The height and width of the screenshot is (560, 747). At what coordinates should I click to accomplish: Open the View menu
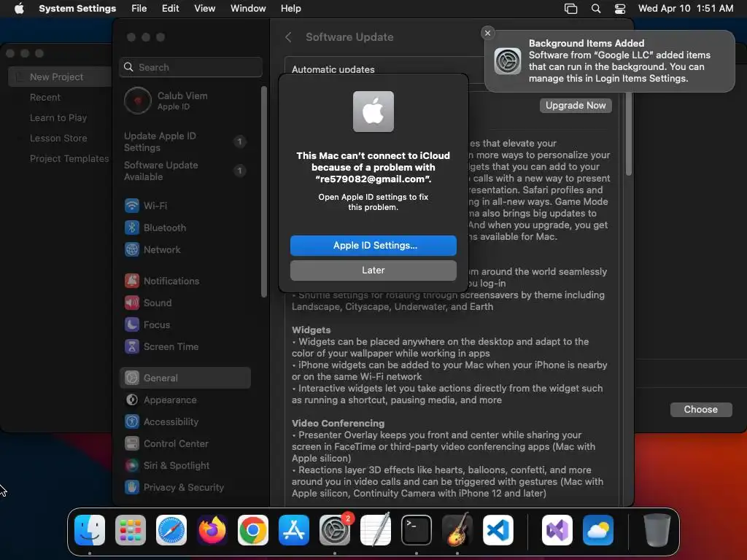pyautogui.click(x=204, y=9)
